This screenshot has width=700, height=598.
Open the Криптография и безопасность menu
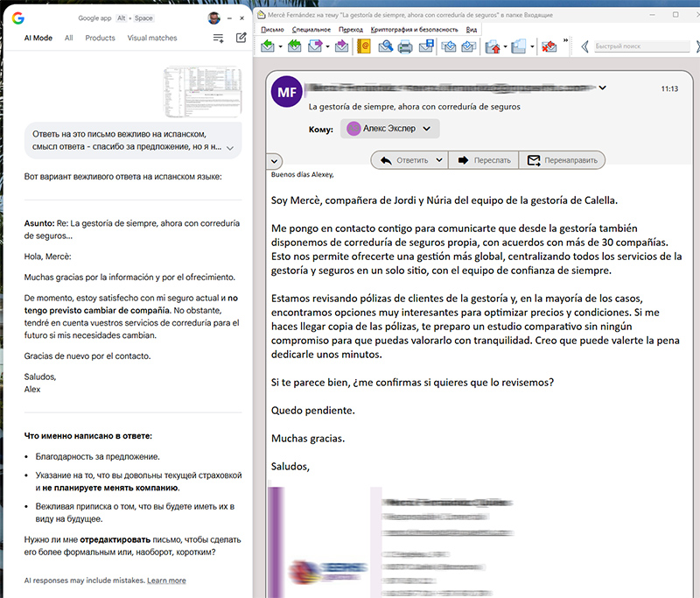point(414,29)
